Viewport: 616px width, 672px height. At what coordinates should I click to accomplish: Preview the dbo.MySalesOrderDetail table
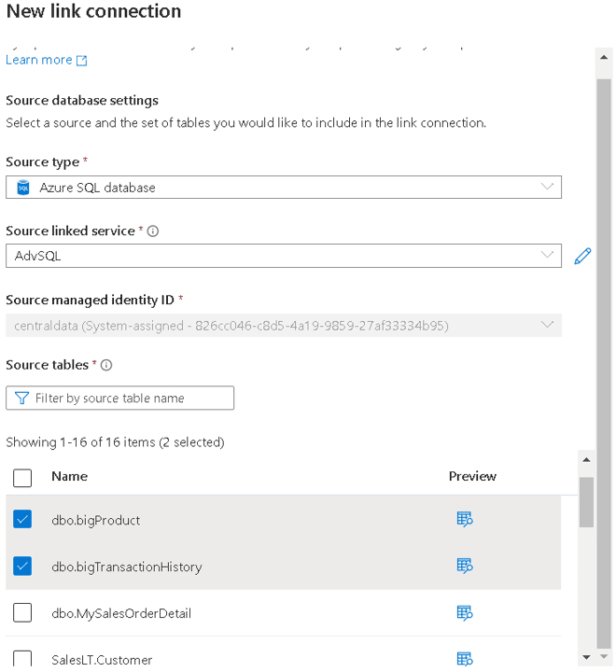[465, 613]
